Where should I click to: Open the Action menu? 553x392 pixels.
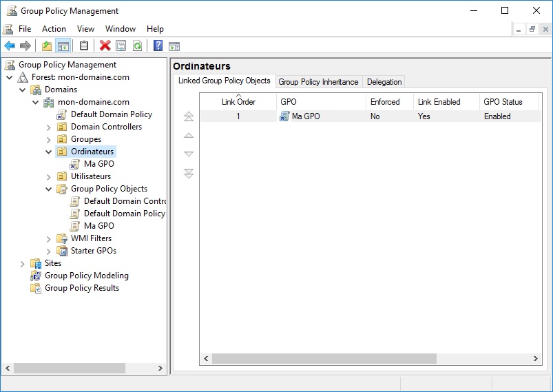[54, 29]
